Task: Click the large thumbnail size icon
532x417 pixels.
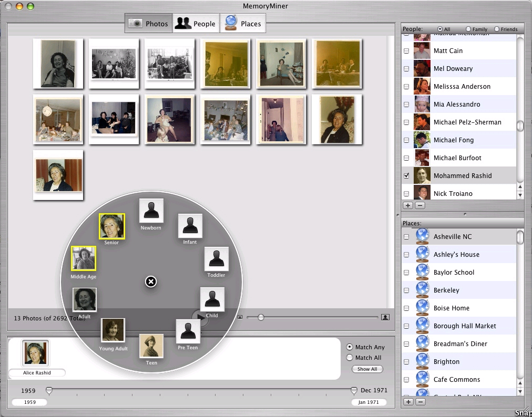Action: pos(385,317)
